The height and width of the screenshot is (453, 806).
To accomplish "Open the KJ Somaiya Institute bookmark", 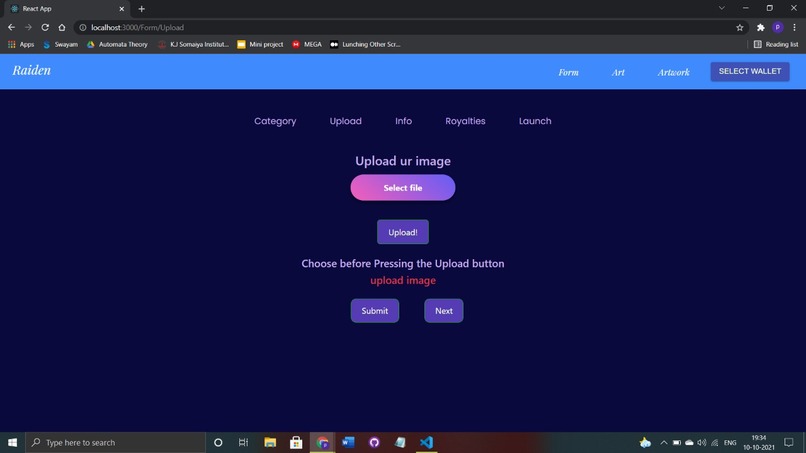I will 193,44.
